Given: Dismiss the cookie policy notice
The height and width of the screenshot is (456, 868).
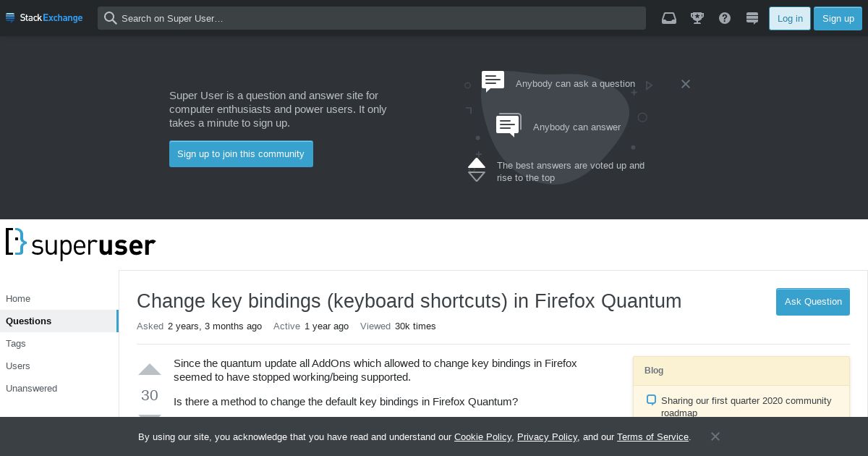Looking at the screenshot, I should (x=715, y=436).
